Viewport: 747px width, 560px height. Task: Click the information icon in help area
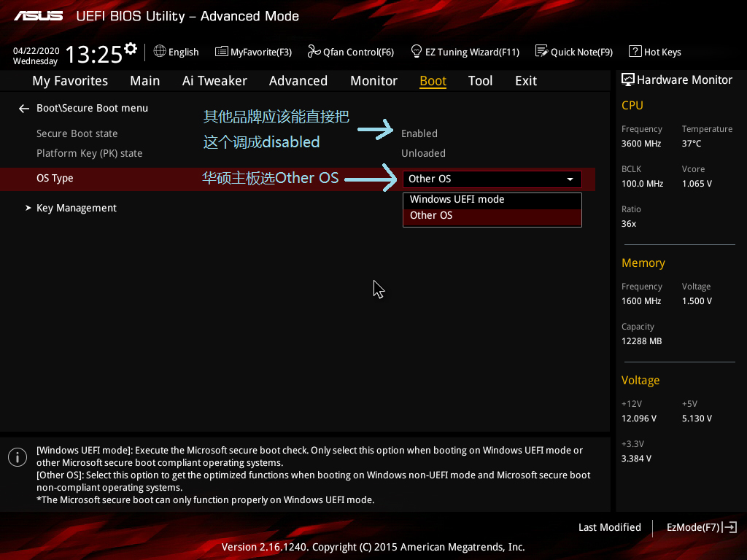tap(18, 457)
